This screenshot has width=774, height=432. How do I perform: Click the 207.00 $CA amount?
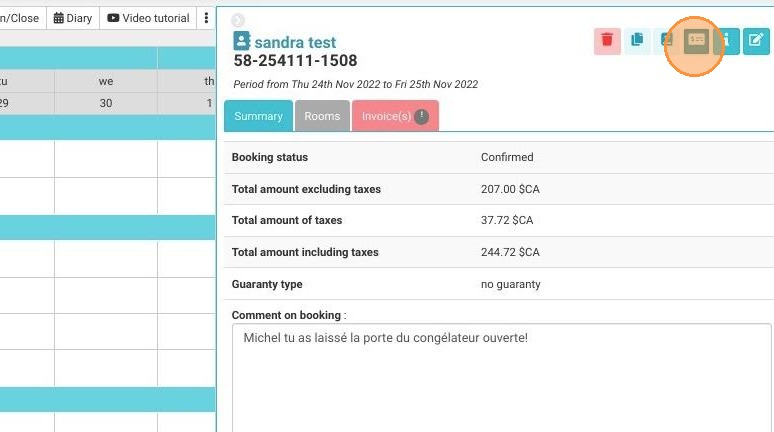click(510, 189)
